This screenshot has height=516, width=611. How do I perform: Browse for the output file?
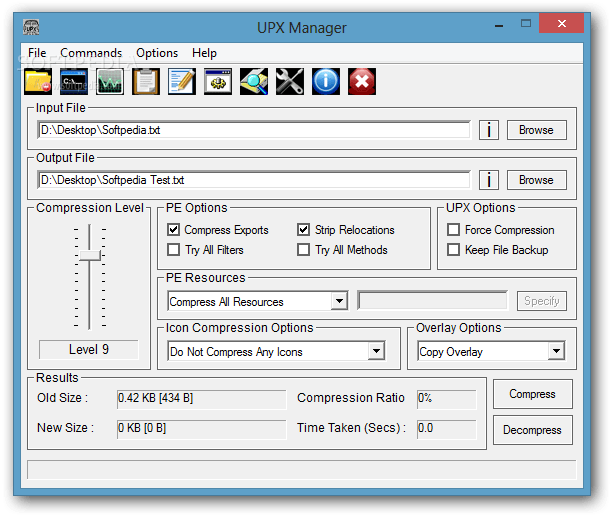point(537,180)
